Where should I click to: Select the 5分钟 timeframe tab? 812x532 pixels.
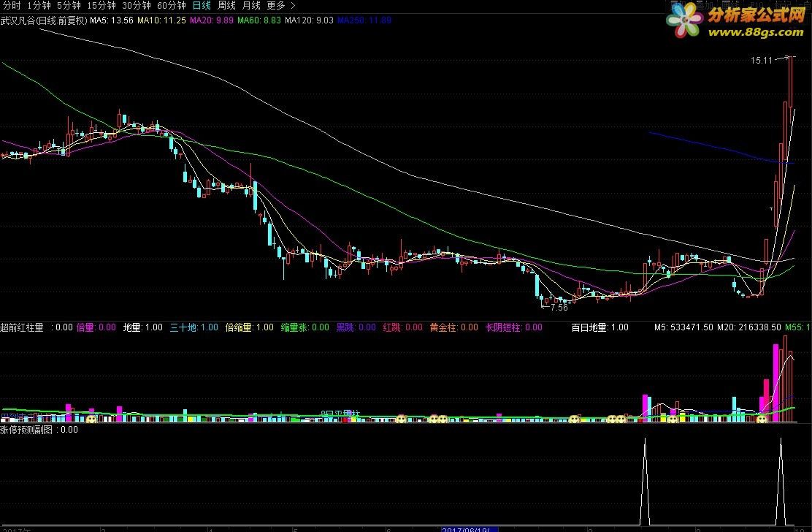click(x=69, y=6)
